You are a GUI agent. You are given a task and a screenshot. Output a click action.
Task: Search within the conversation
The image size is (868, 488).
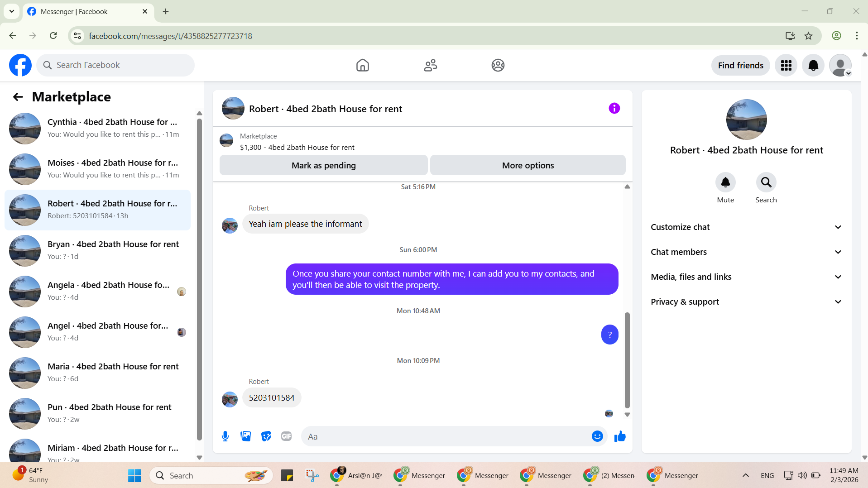[x=766, y=182]
